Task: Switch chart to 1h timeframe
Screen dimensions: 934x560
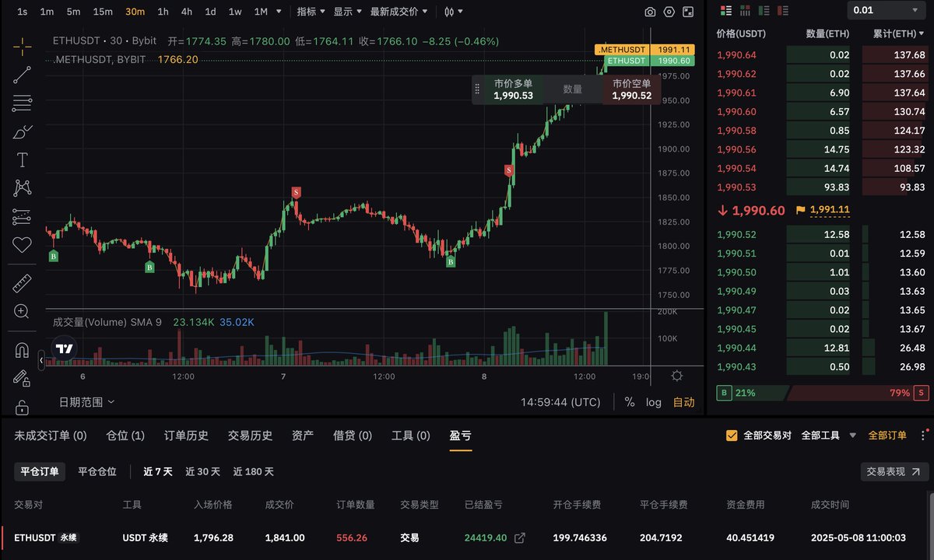Action: 163,12
